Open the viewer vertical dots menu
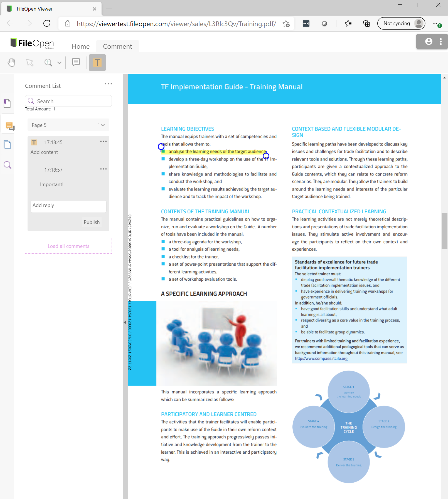Screen dimensions: 448x499 pos(441,41)
